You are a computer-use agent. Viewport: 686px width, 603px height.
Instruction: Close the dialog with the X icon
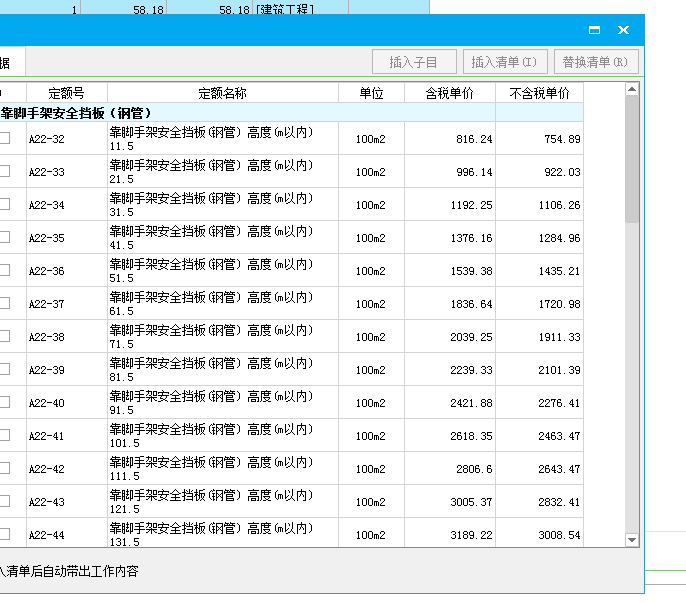[623, 30]
